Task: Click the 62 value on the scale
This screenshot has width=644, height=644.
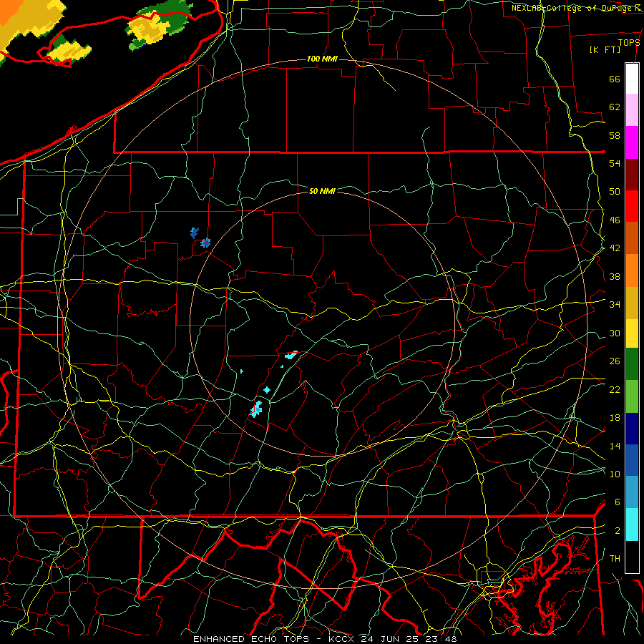Action: [615, 107]
